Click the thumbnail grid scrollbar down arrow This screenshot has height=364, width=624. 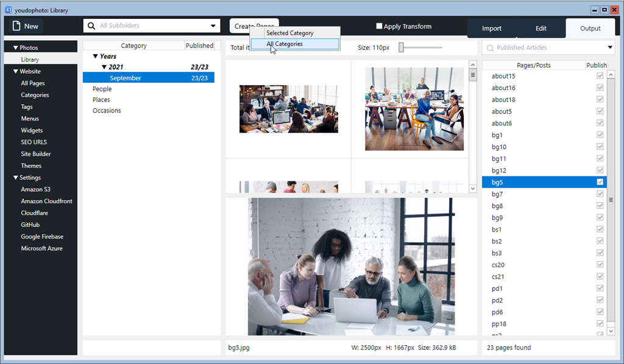click(x=473, y=189)
